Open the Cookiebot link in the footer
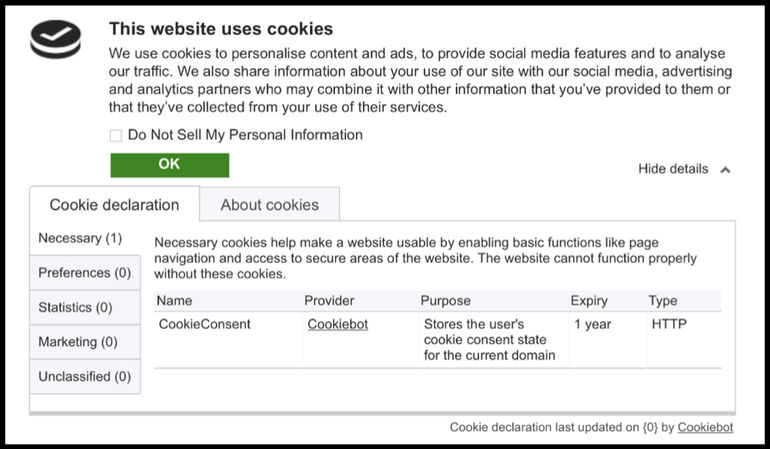The image size is (770, 449). pyautogui.click(x=705, y=427)
